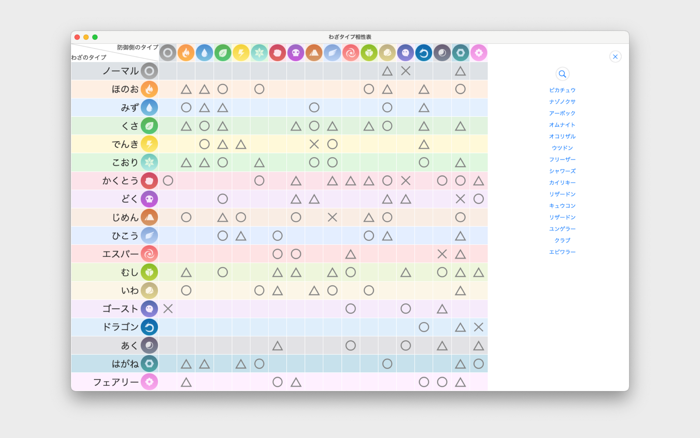Click the Flying wing icon in the top header

(333, 53)
